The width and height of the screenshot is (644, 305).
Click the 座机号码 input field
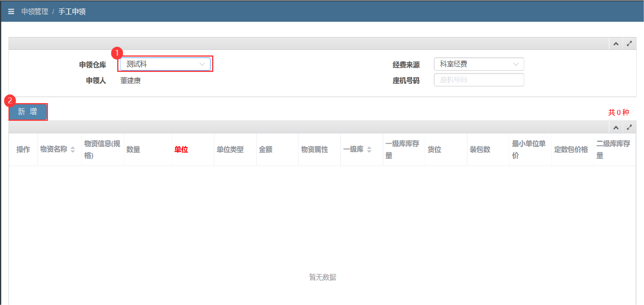pos(479,80)
